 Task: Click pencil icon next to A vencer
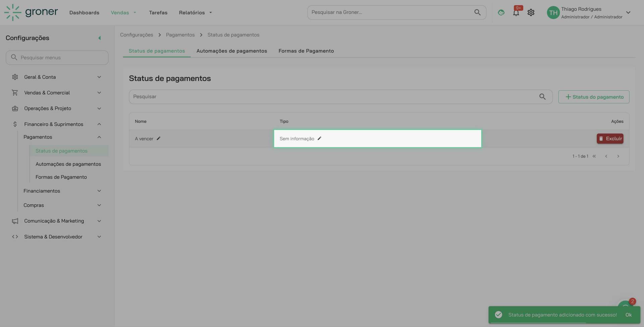159,138
